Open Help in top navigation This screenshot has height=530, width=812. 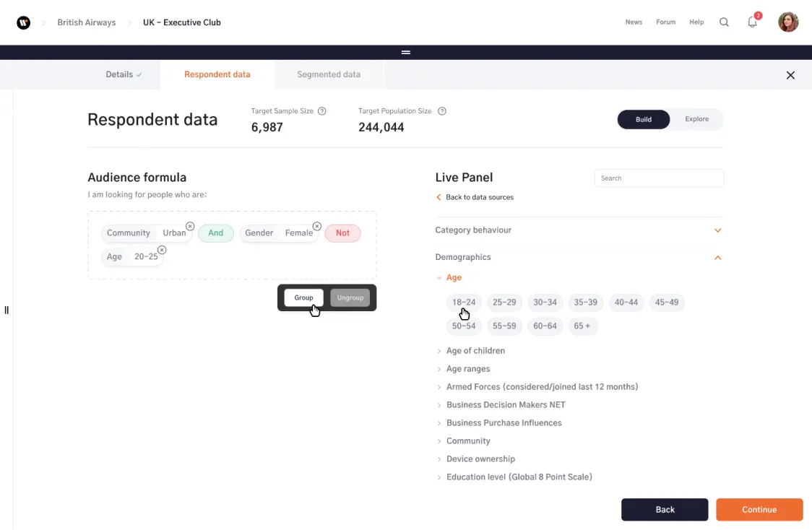point(696,22)
